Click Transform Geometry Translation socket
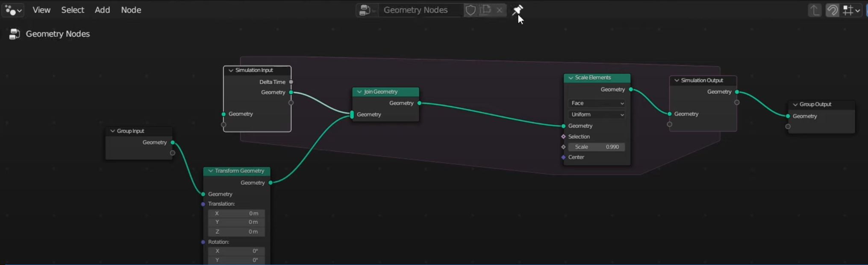This screenshot has height=265, width=868. click(x=203, y=204)
